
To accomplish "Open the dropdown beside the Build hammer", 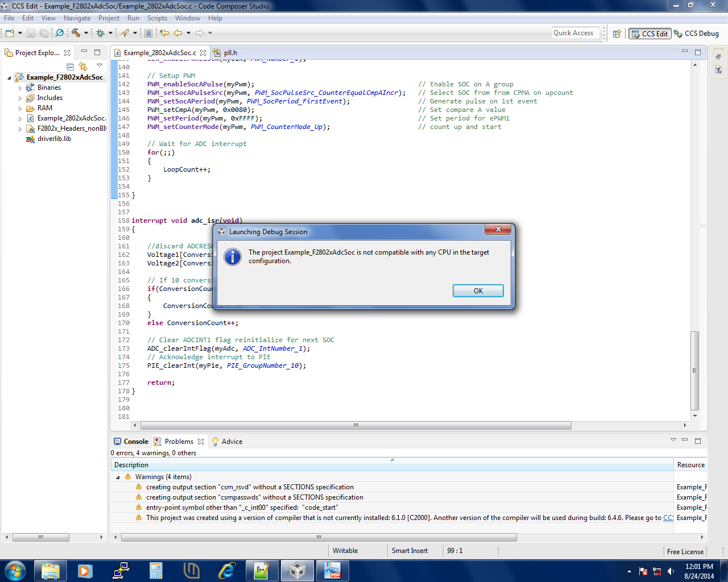I will point(86,32).
